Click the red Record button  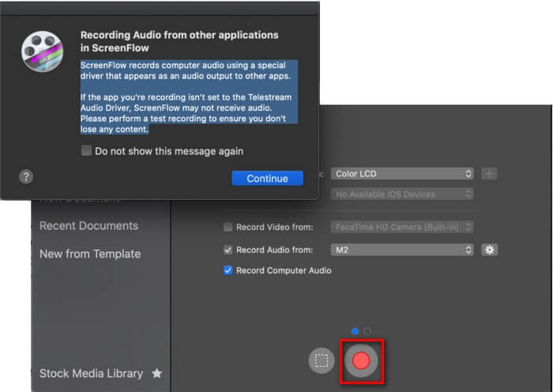tap(361, 360)
